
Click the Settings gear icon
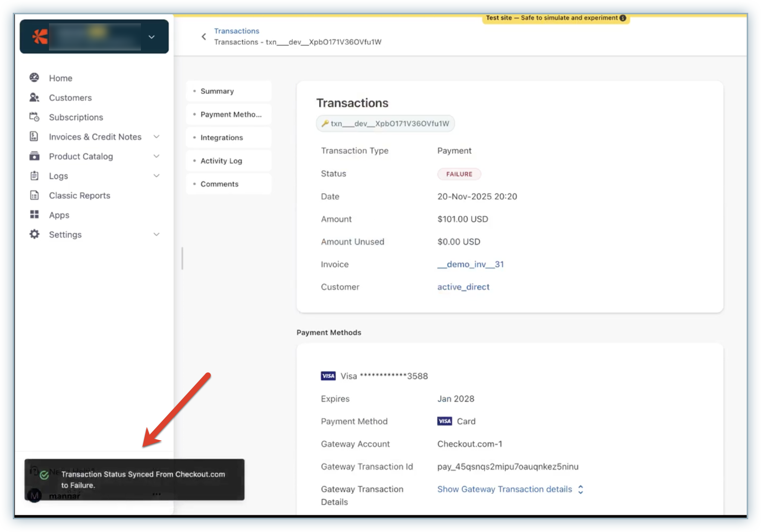(x=34, y=234)
